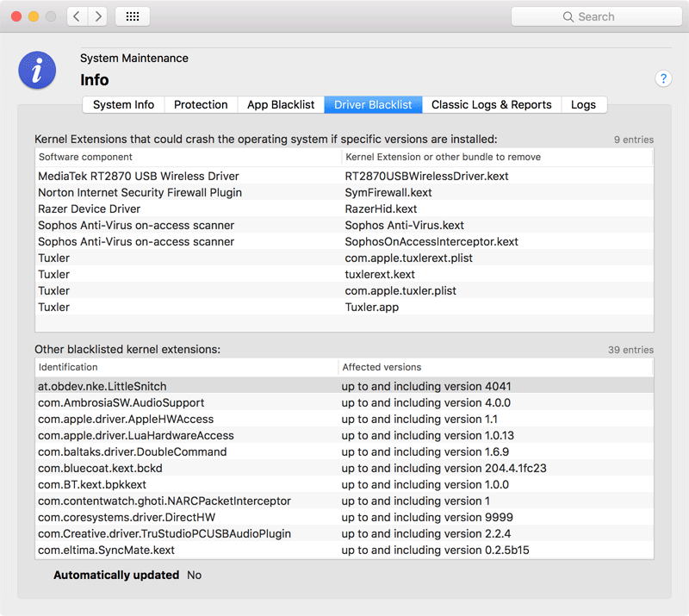Click the Automatically updated No value
689x616 pixels.
pos(194,576)
